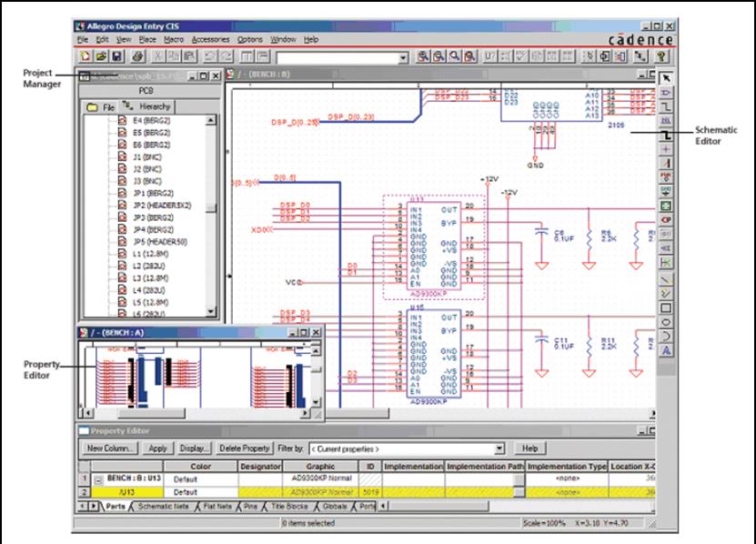Select L1 (12.8M) in the project tree
Viewport: 756px width, 544px height.
[x=150, y=254]
